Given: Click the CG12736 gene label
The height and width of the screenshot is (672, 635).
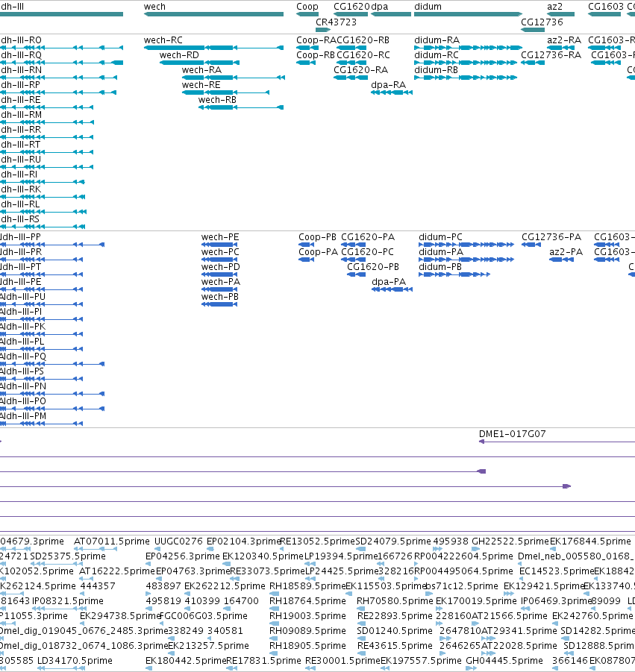Looking at the screenshot, I should point(542,22).
